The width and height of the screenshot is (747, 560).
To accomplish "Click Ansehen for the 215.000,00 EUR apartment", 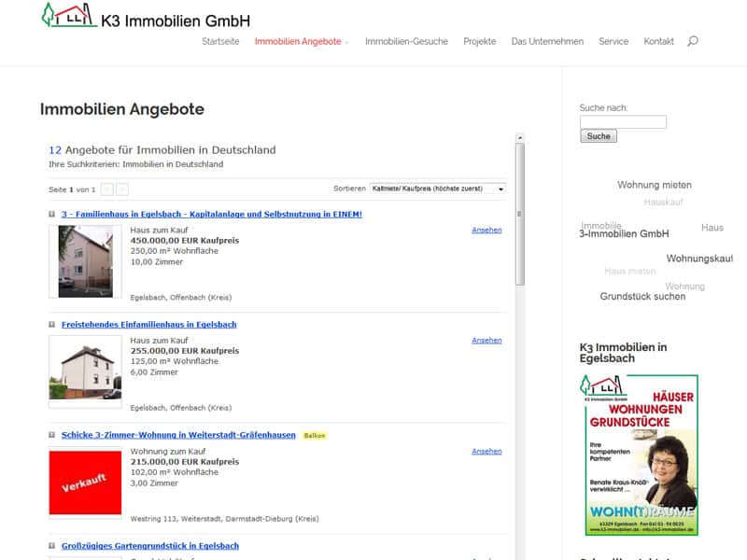I will [x=486, y=452].
